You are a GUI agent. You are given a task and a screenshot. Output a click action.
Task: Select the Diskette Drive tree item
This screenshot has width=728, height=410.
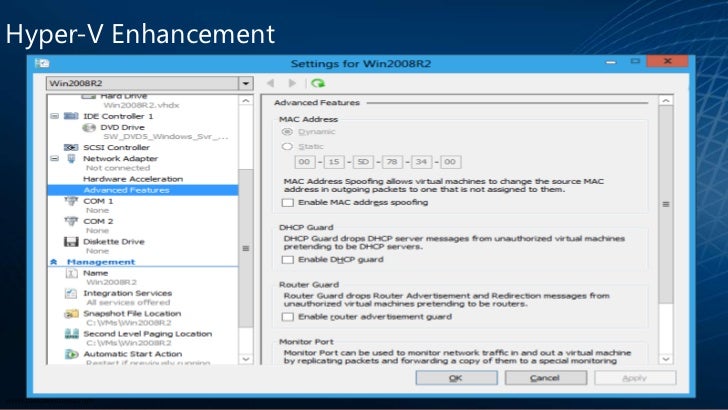(114, 241)
